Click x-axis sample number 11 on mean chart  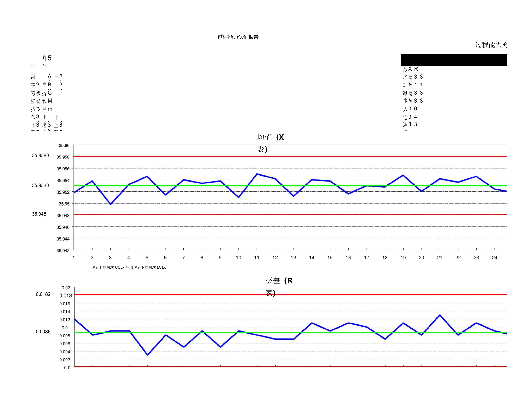257,258
